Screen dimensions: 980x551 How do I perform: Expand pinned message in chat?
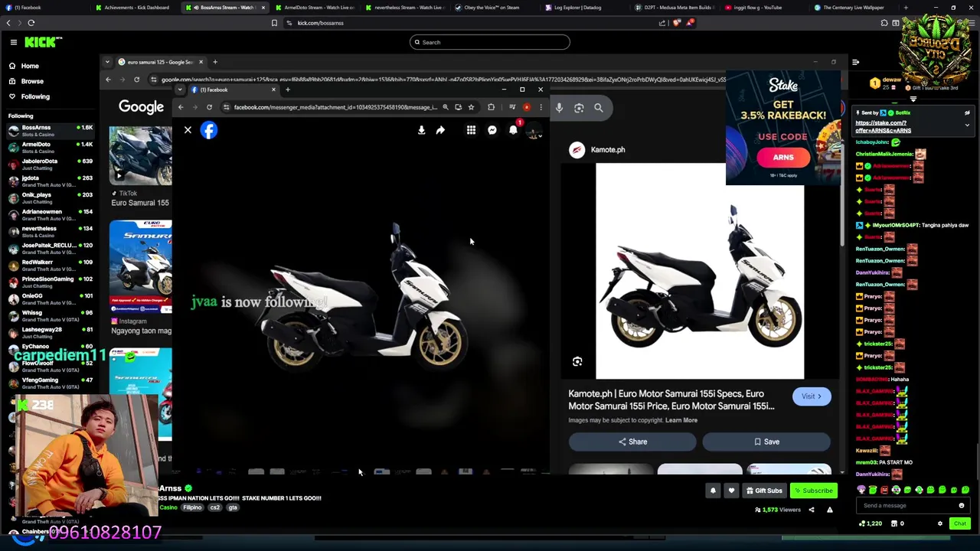pyautogui.click(x=967, y=125)
